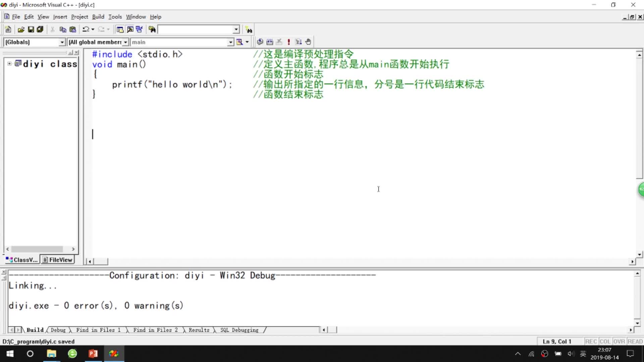Toggle the OVR overtype status indicator

[619, 341]
